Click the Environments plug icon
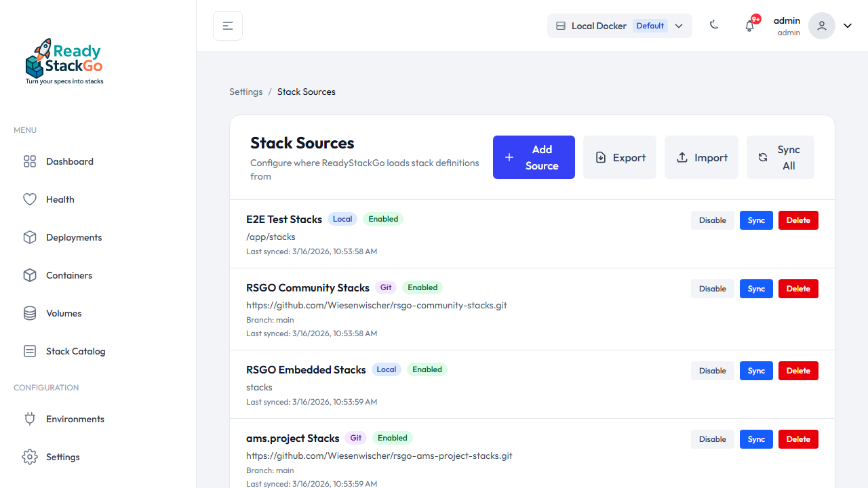 pyautogui.click(x=30, y=419)
